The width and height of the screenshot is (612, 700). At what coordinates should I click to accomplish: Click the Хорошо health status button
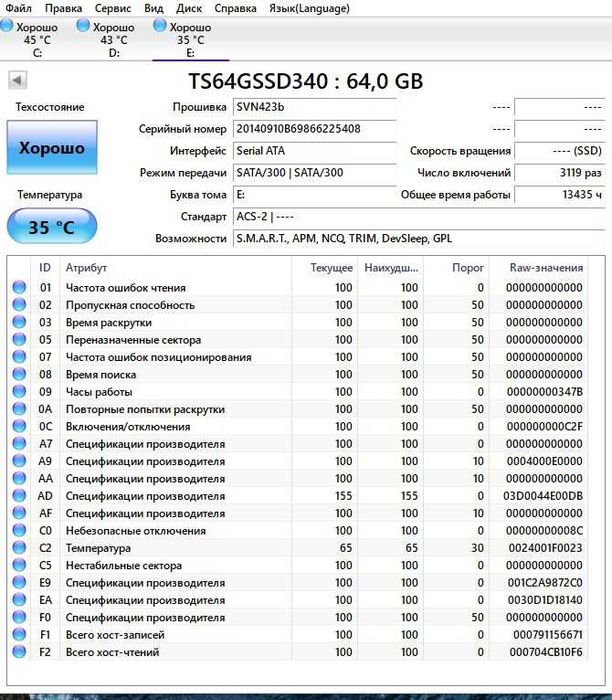[x=52, y=147]
